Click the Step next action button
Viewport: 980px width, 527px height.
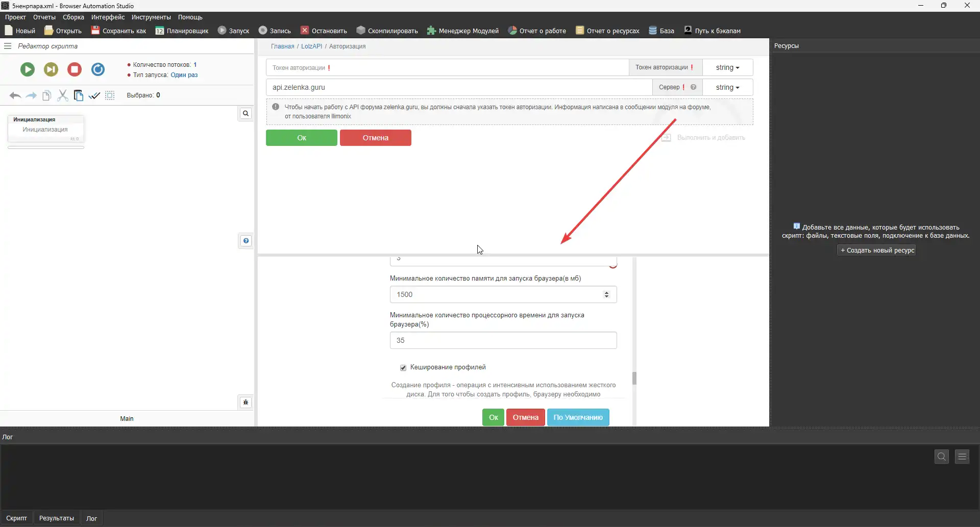click(x=51, y=69)
